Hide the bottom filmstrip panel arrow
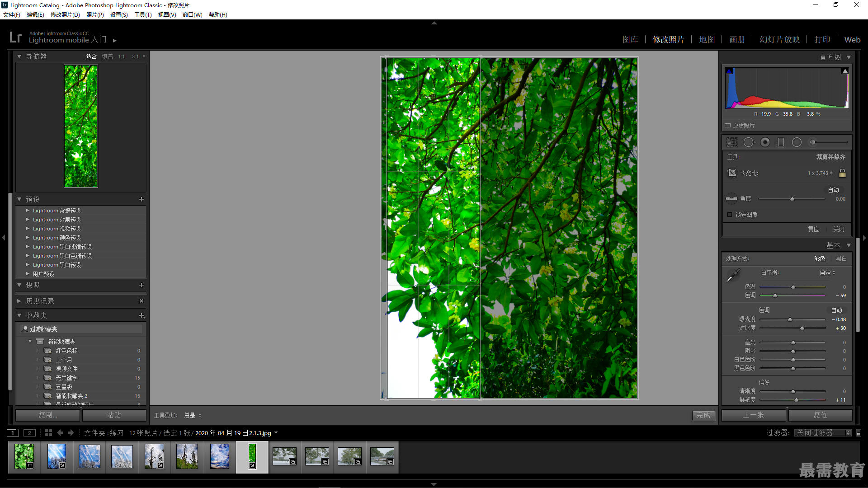The image size is (868, 488). point(434,484)
